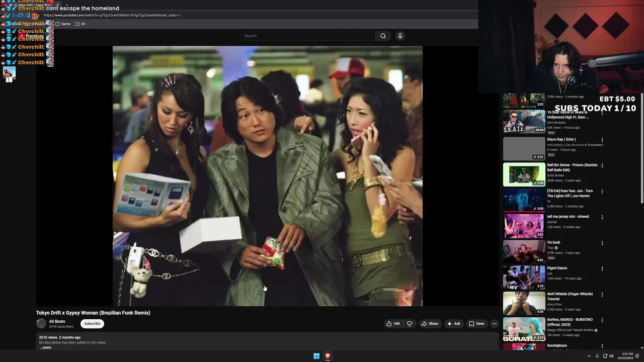
Task: Like the Tokyo Drift remix video
Action: tap(393, 324)
